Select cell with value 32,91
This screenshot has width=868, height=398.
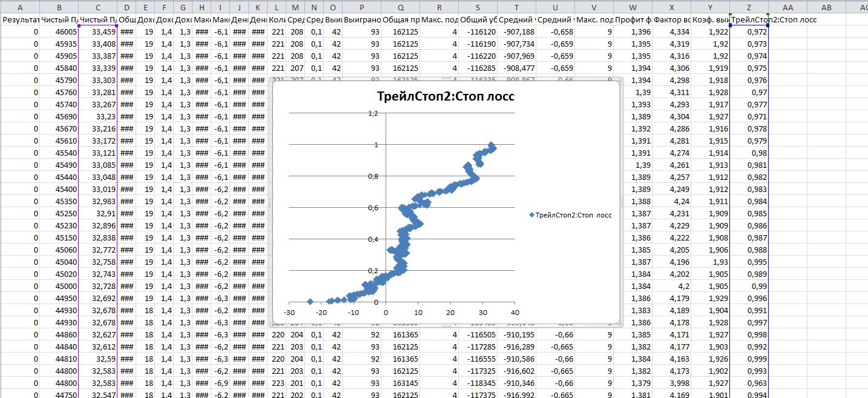coord(97,213)
